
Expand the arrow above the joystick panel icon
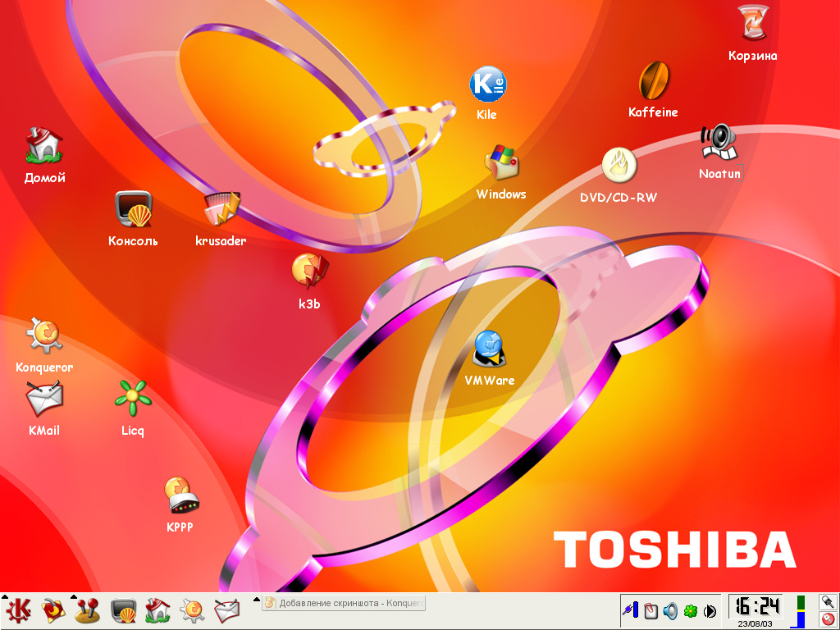point(75,596)
